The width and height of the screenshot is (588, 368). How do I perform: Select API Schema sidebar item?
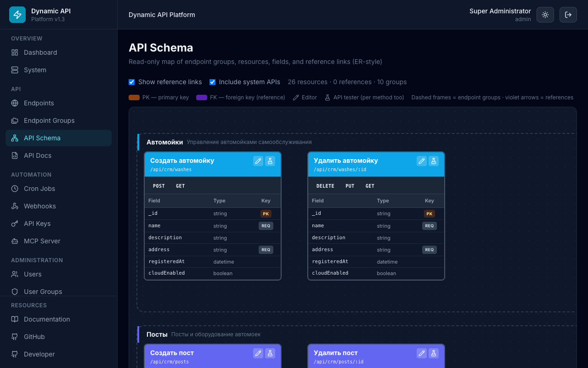(58, 138)
